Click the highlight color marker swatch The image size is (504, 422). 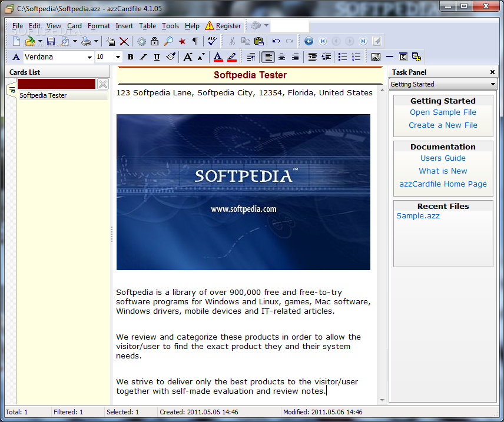[232, 57]
